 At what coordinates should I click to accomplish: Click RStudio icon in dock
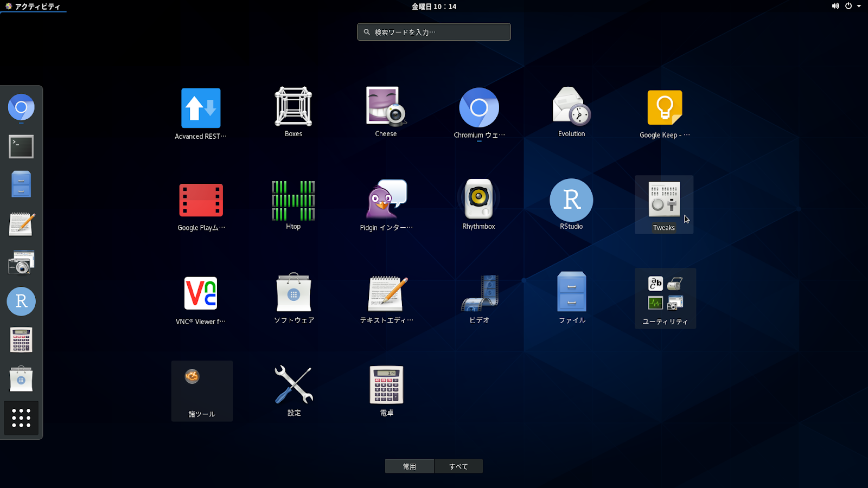[21, 301]
